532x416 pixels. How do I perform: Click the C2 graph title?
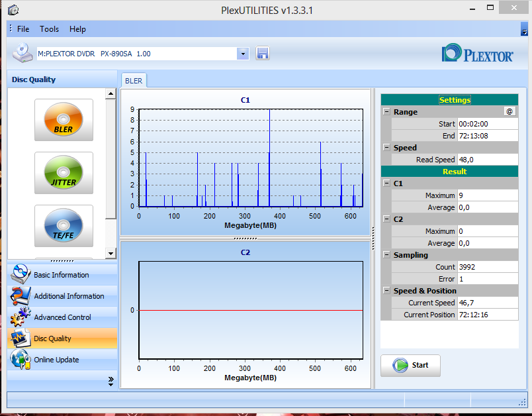click(245, 252)
